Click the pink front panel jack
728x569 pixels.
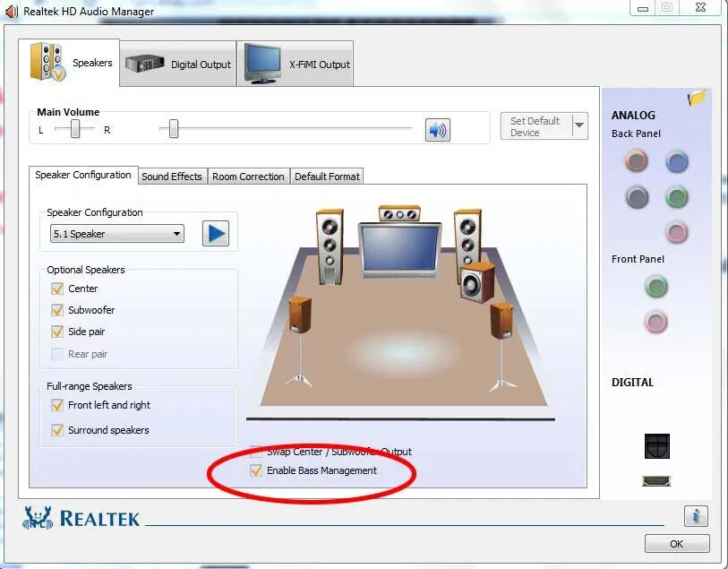point(656,322)
